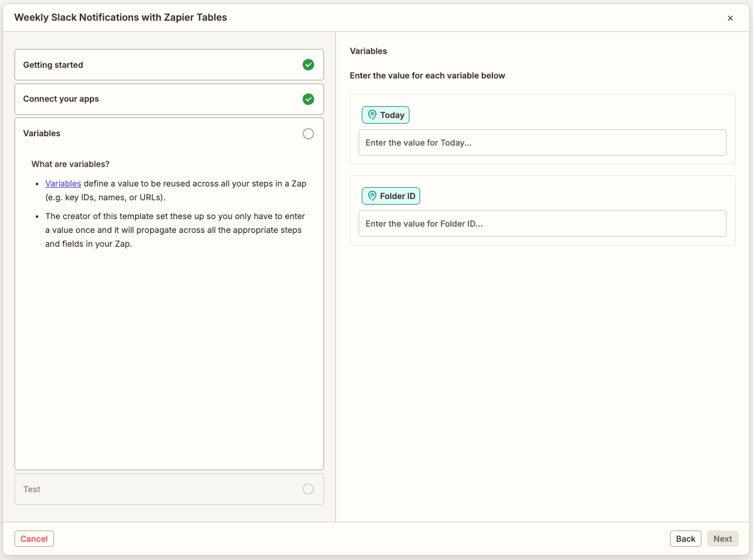
Task: Click the green checkmark on Connect your apps
Action: pyautogui.click(x=308, y=99)
